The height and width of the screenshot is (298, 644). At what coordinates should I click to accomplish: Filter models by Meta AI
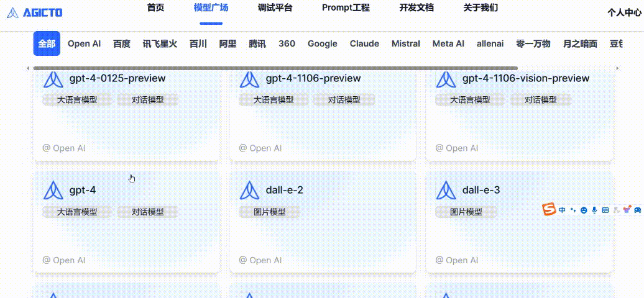[x=449, y=43]
